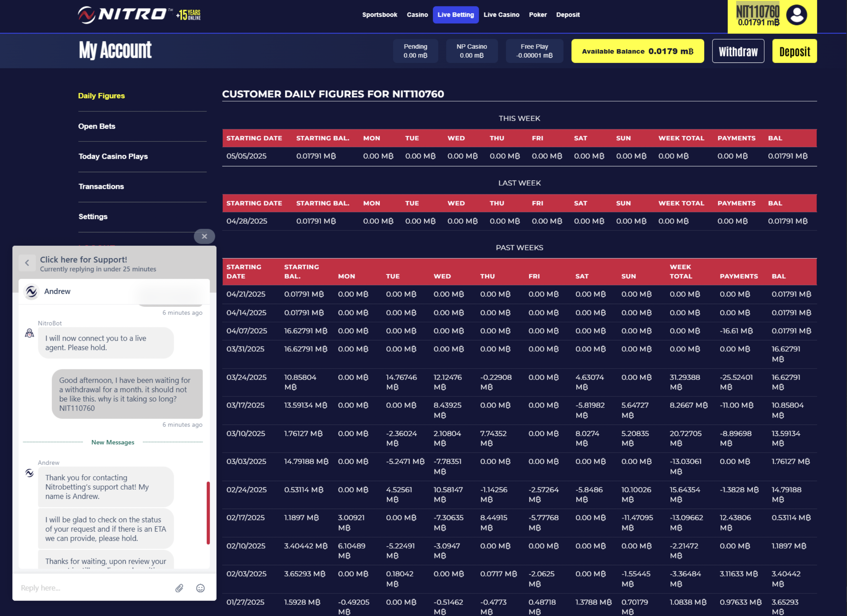This screenshot has height=616, width=847.
Task: Click the BAL header in Past Weeks table
Action: 779,277
